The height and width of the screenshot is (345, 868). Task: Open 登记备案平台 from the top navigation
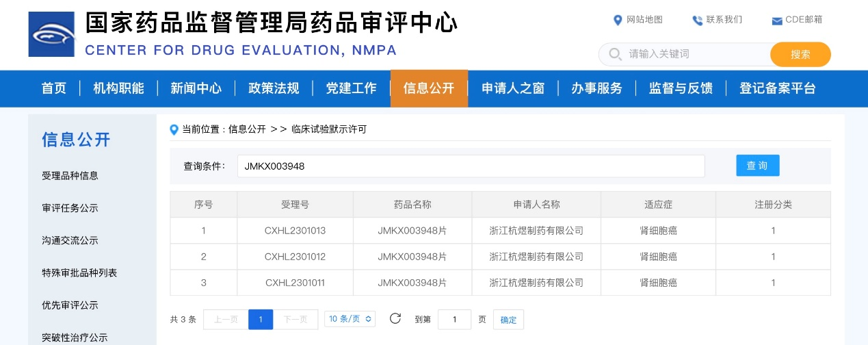pos(777,88)
